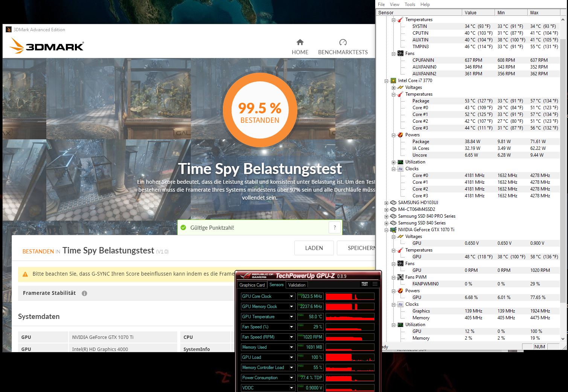This screenshot has width=568, height=392.
Task: Switch to GPU-Z Validation tab
Action: pos(297,285)
